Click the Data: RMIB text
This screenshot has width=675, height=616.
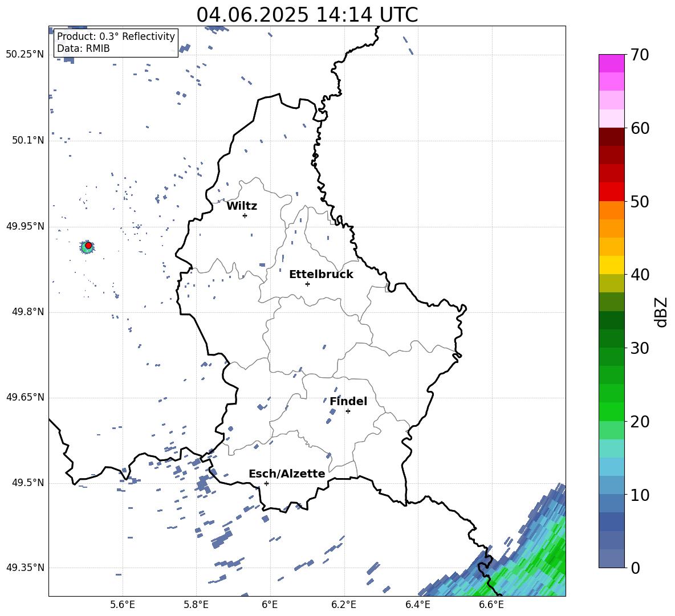pyautogui.click(x=83, y=48)
